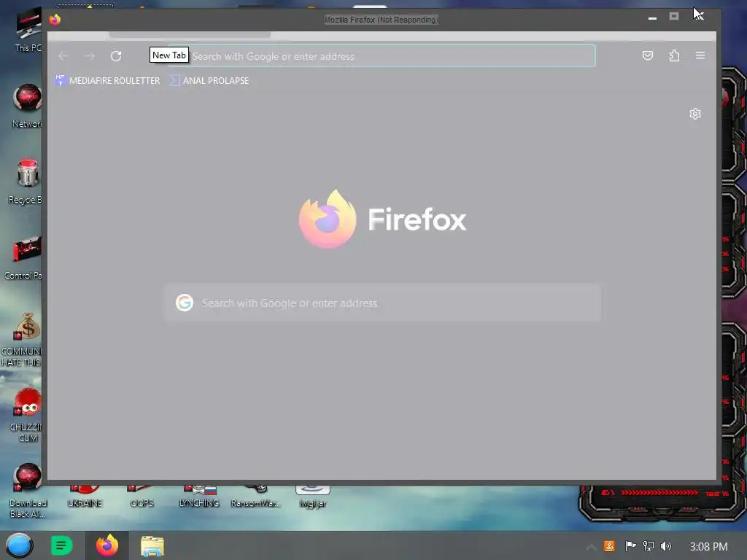
Task: Select the lwjgl.jar file on desktop
Action: 312,497
